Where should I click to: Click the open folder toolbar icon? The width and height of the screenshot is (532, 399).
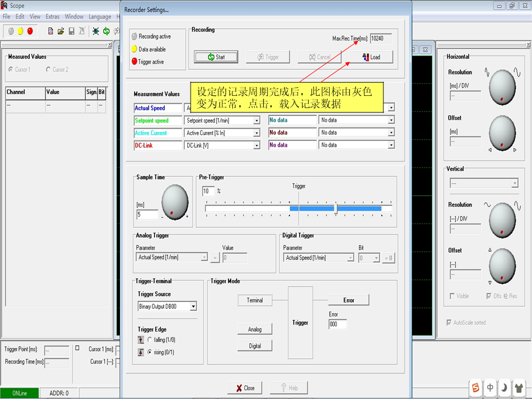pos(61,31)
